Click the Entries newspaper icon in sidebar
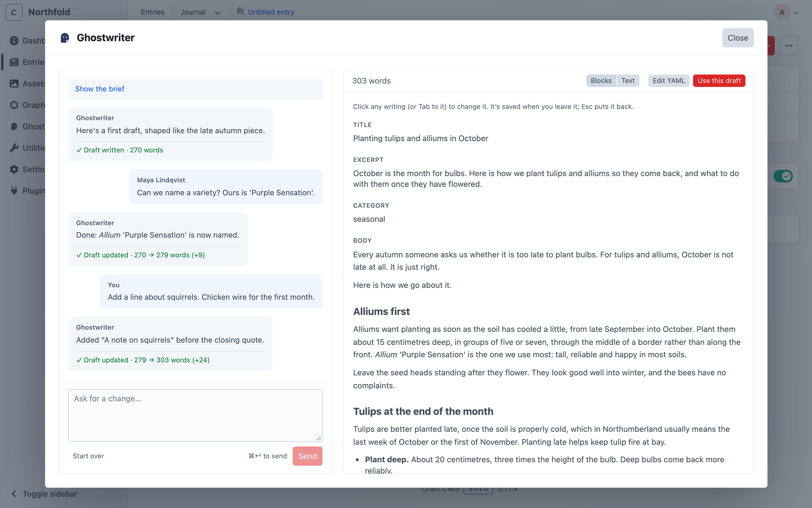Screen dimensions: 812x508 [14, 62]
